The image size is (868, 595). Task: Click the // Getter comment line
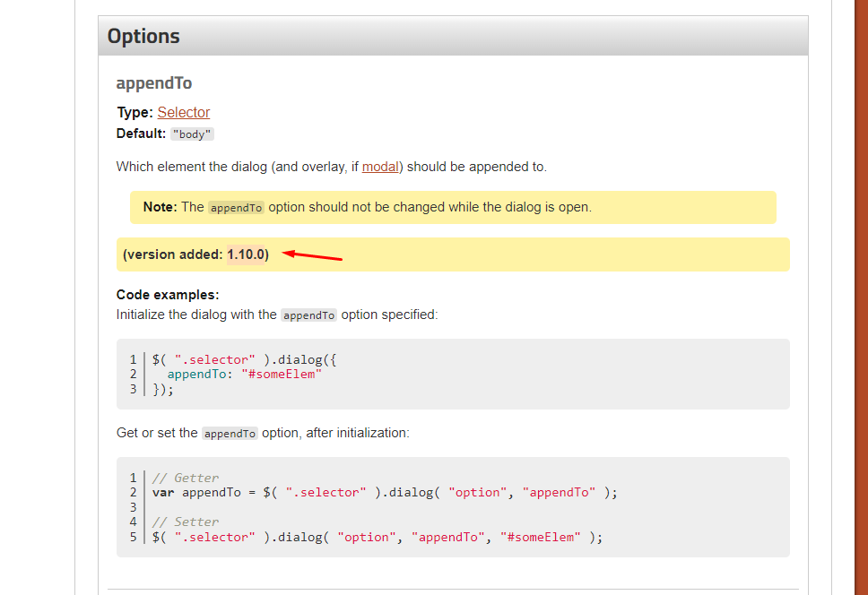(185, 478)
